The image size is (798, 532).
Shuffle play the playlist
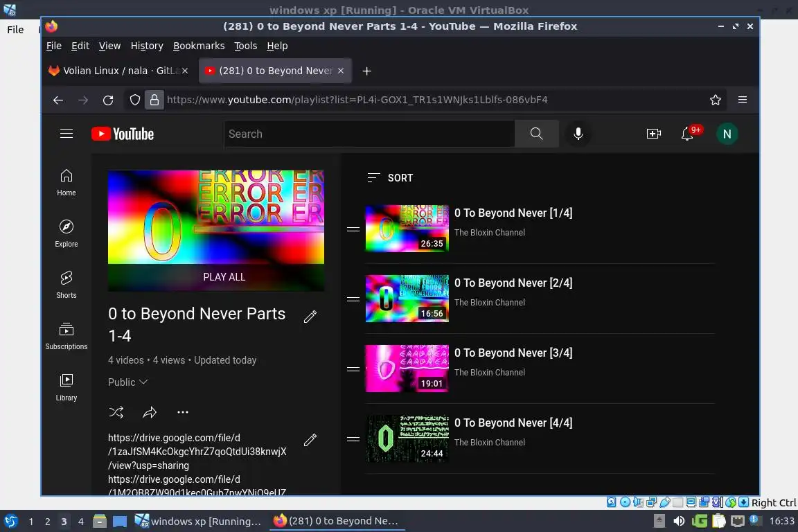(x=116, y=412)
